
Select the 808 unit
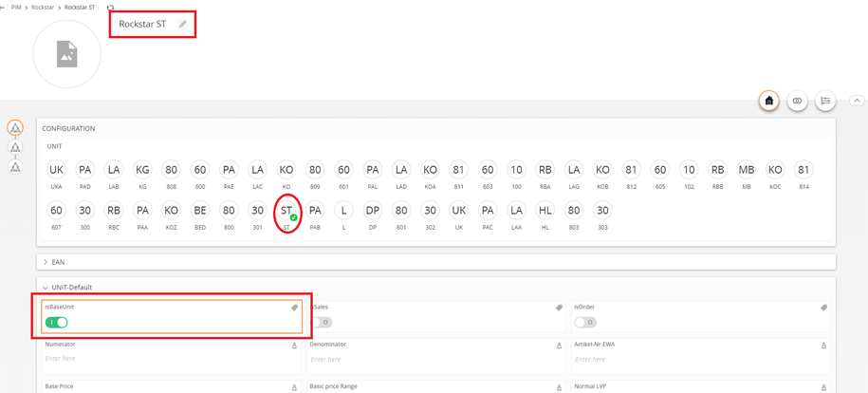(x=172, y=169)
